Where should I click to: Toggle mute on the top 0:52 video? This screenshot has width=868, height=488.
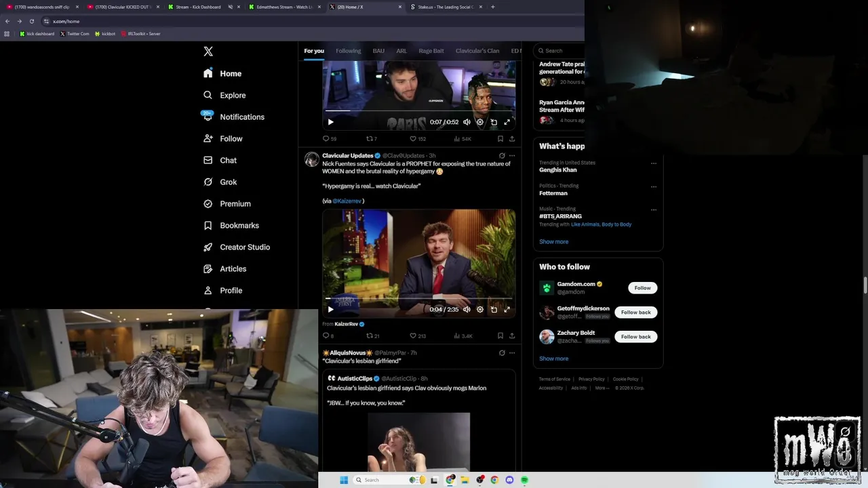pyautogui.click(x=467, y=122)
